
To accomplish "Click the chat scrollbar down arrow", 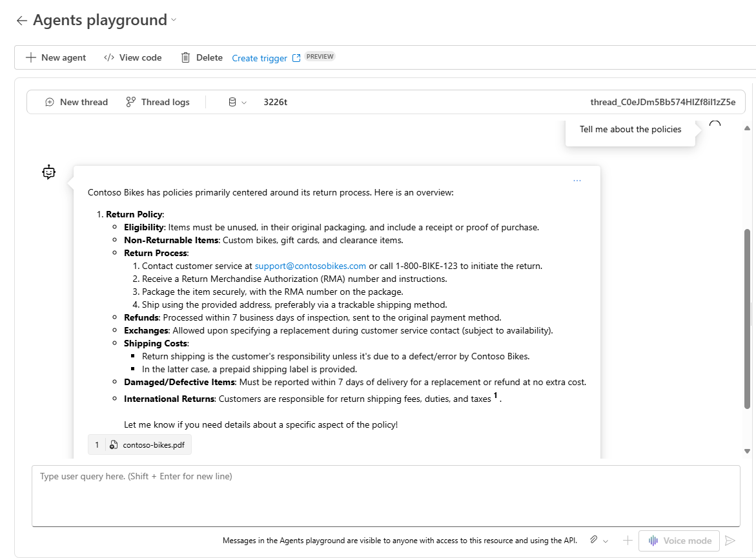I will pos(747,451).
